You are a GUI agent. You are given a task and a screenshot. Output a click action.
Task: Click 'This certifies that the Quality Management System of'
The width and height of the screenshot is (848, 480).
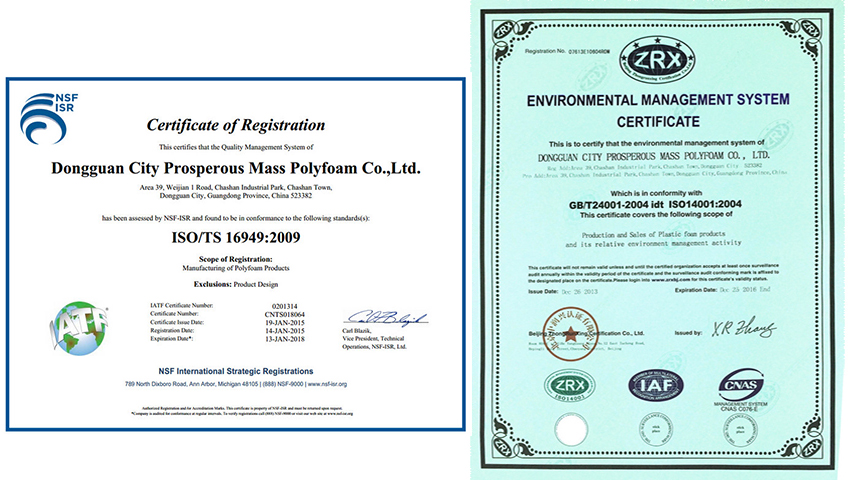pos(236,147)
